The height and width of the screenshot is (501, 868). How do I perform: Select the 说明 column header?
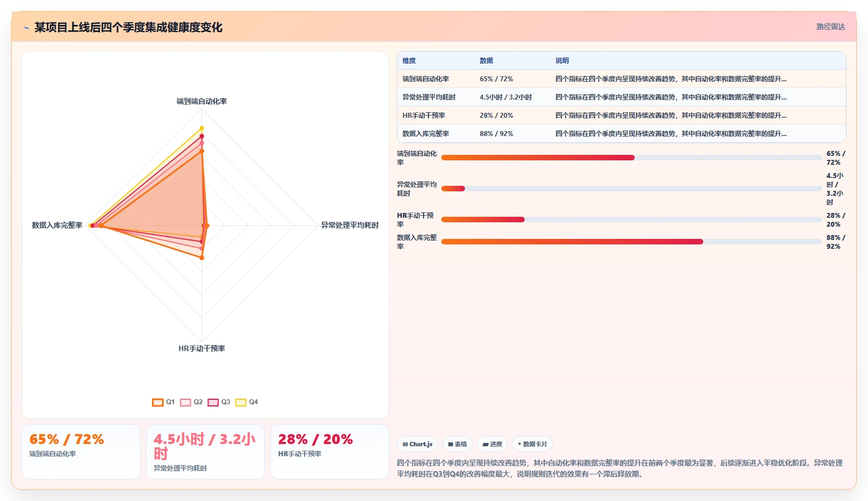click(562, 61)
